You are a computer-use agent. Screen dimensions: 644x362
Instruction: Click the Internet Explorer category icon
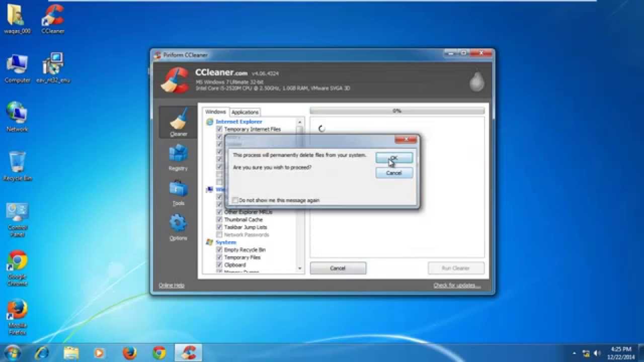coord(210,122)
